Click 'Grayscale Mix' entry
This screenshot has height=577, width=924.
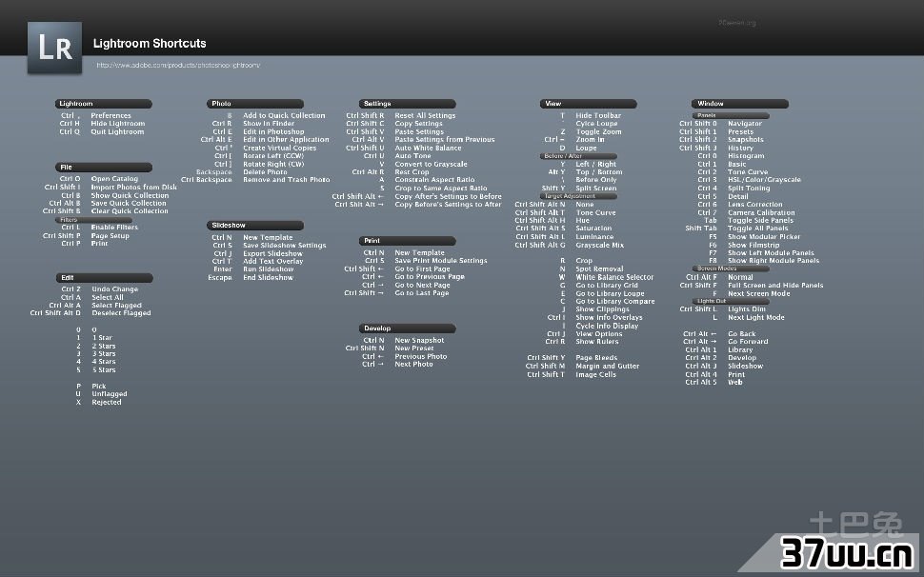(599, 245)
